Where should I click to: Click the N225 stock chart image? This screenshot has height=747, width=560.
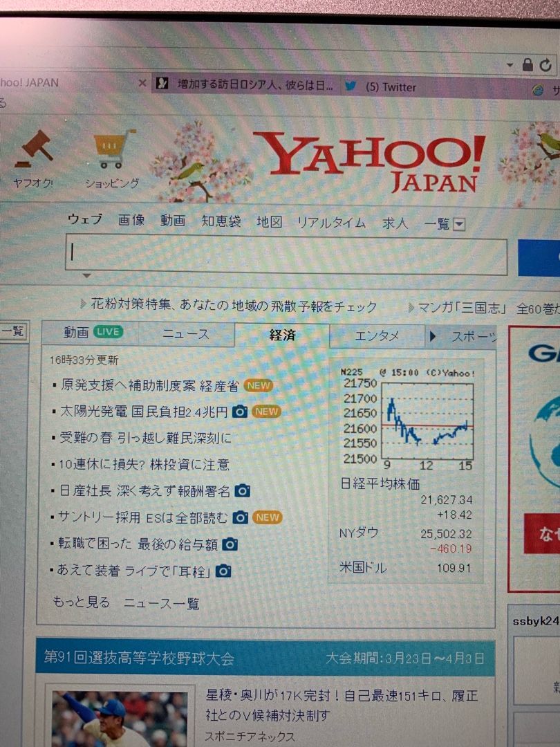tap(408, 418)
